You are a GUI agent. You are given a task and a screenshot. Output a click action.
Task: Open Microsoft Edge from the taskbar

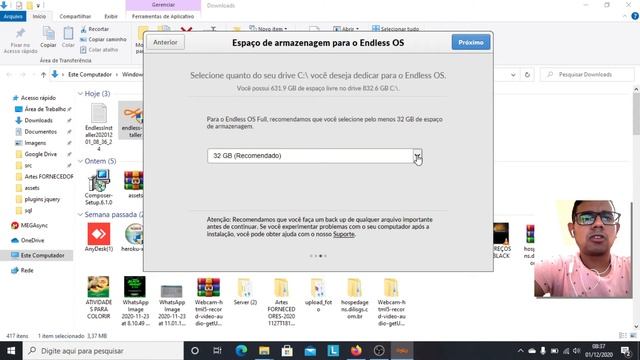(x=241, y=351)
